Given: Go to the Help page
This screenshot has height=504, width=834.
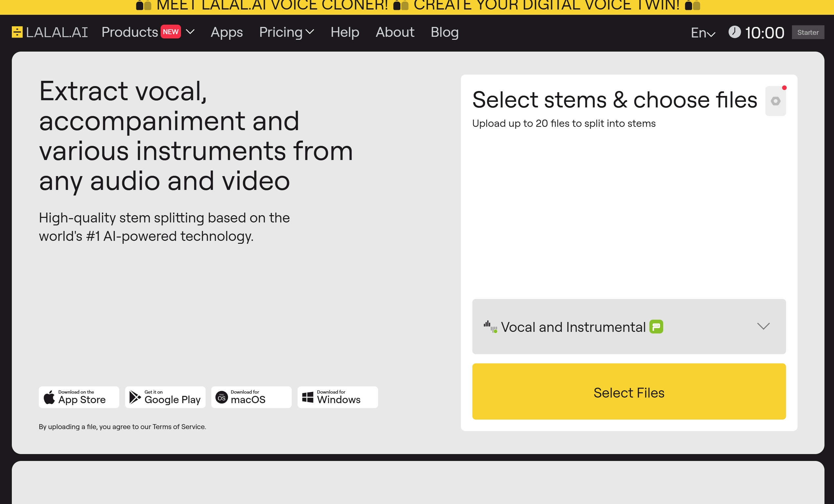Looking at the screenshot, I should click(x=345, y=32).
